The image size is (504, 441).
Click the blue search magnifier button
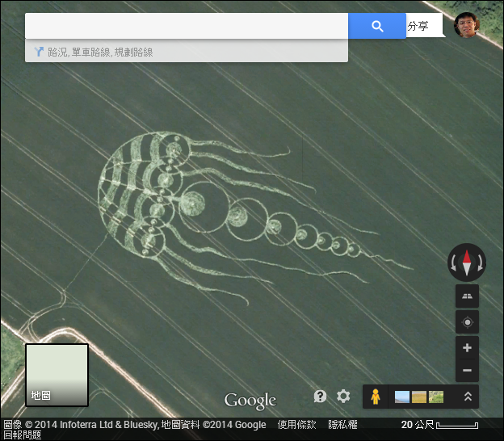coord(377,26)
